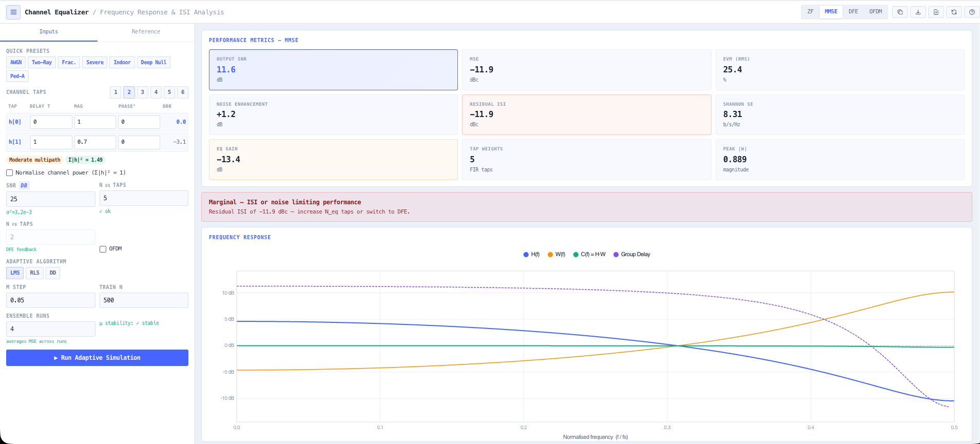Apply the Severe quick preset
The image size is (980, 444).
(x=95, y=63)
